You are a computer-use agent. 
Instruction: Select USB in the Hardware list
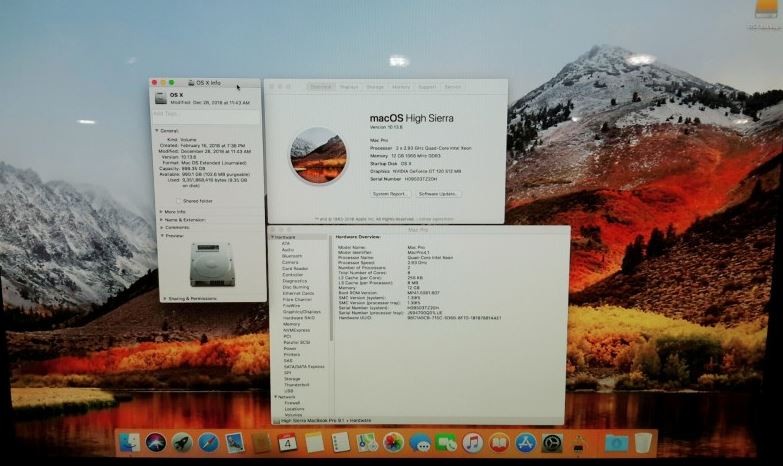[x=289, y=391]
